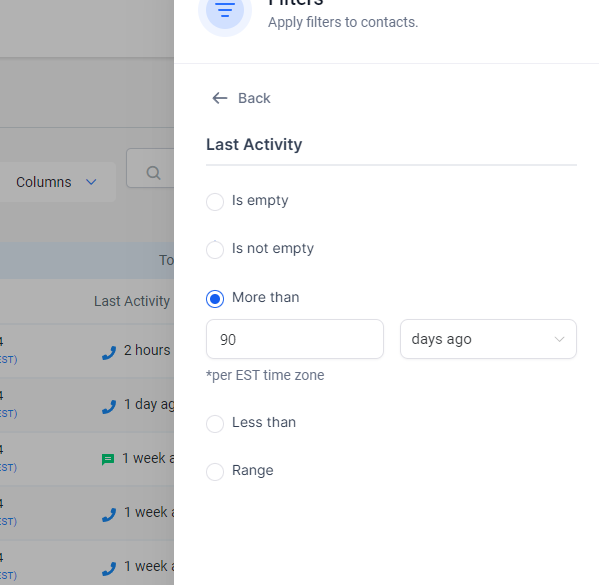
Task: Open the "days ago" unit dropdown
Action: pyautogui.click(x=488, y=339)
